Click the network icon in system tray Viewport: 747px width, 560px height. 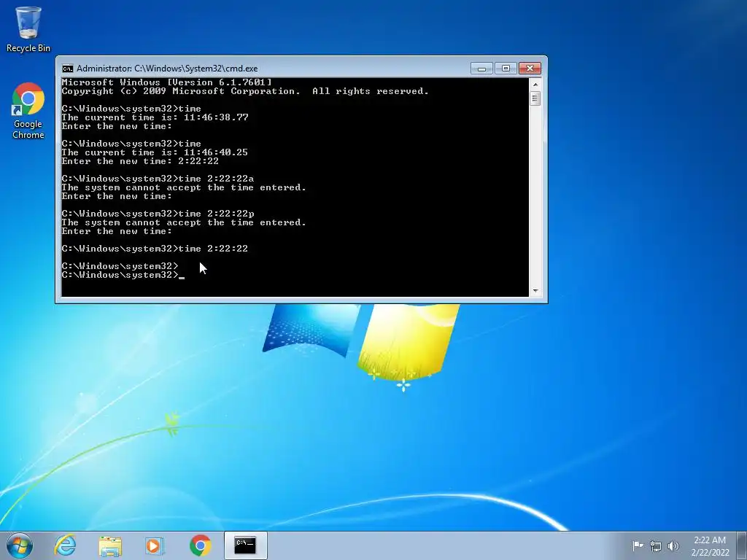pyautogui.click(x=656, y=546)
